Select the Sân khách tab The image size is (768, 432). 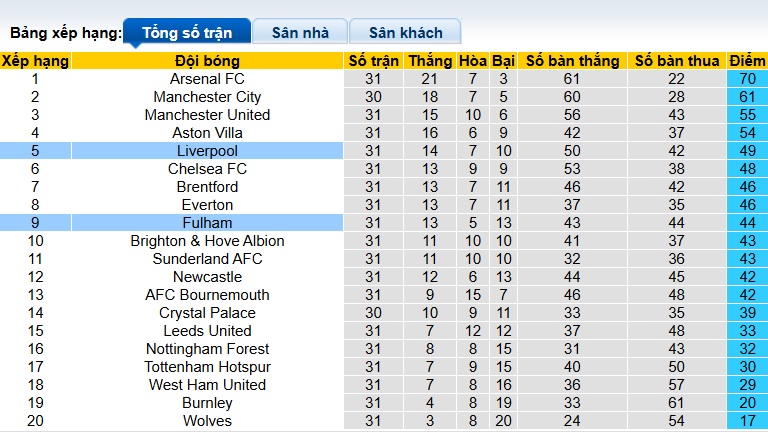(406, 32)
